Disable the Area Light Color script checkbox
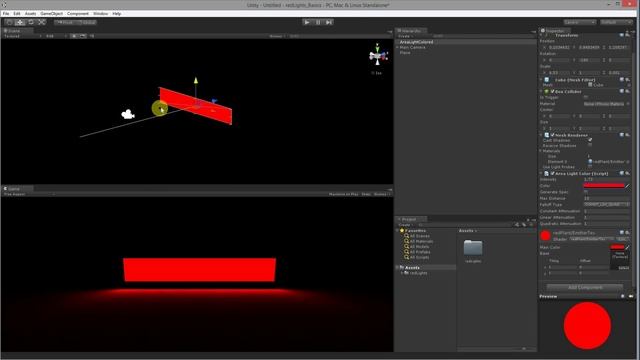This screenshot has width=640, height=360. [x=553, y=173]
